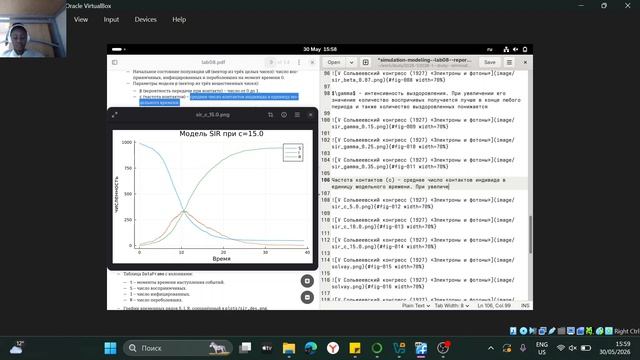This screenshot has width=640, height=360.
Task: Show image properties info icon
Action: pyautogui.click(x=284, y=115)
